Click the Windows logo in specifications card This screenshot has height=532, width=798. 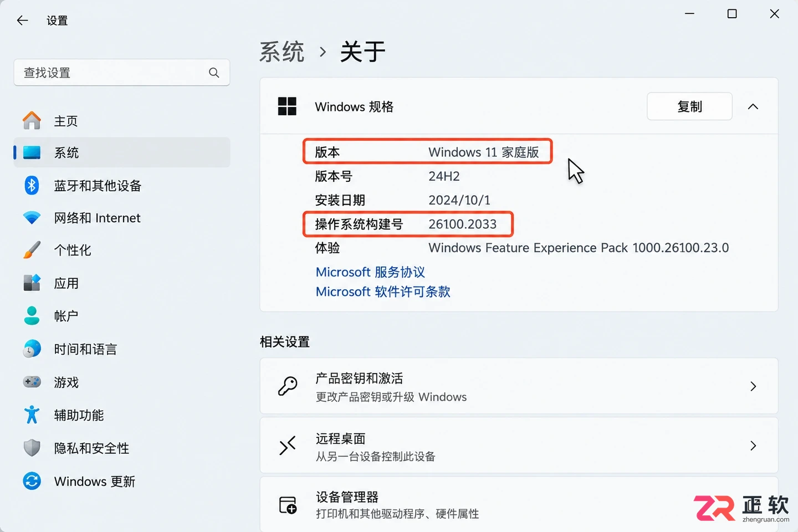[x=287, y=106]
